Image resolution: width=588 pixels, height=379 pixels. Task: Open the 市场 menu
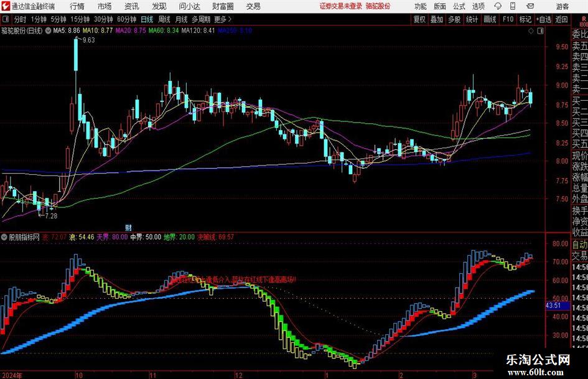pyautogui.click(x=105, y=6)
